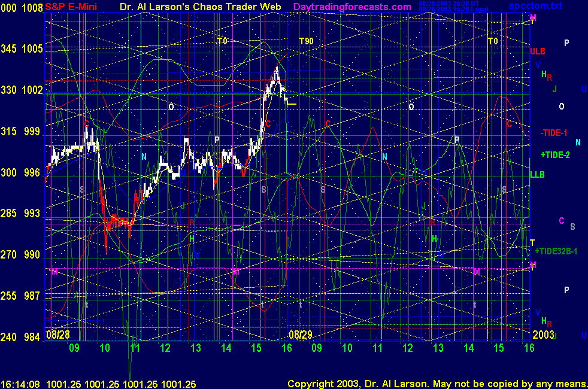Click the '1002' price axis label
The image size is (588, 389).
pyautogui.click(x=32, y=90)
